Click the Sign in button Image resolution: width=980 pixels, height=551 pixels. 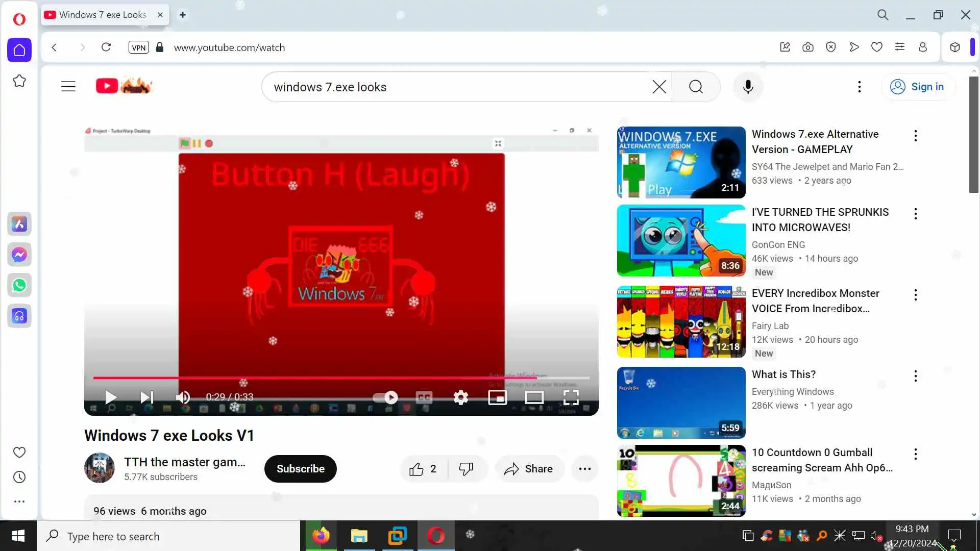click(x=918, y=87)
